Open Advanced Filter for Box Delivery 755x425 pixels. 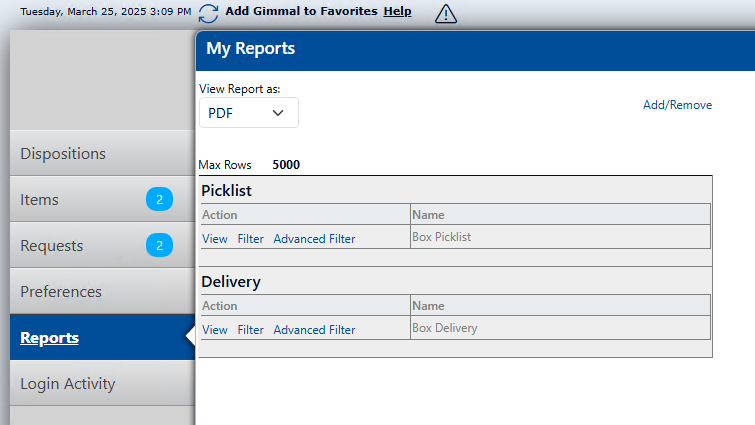point(314,330)
